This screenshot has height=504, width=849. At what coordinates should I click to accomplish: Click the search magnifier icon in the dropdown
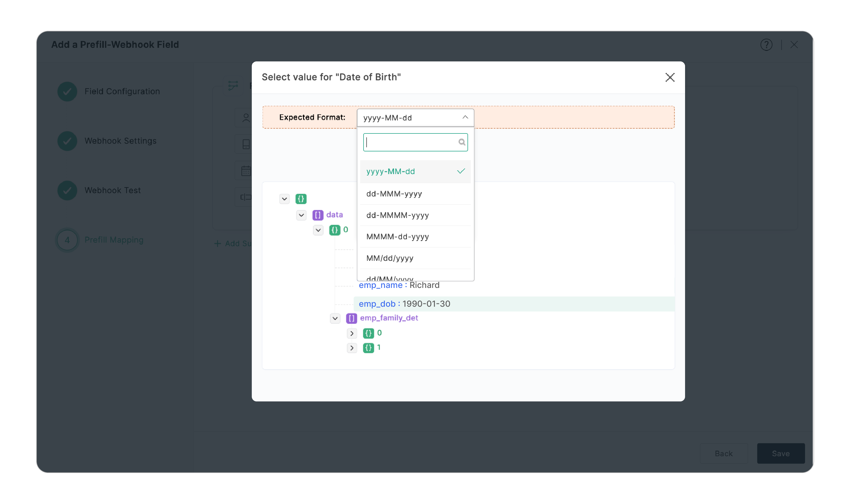coord(462,142)
